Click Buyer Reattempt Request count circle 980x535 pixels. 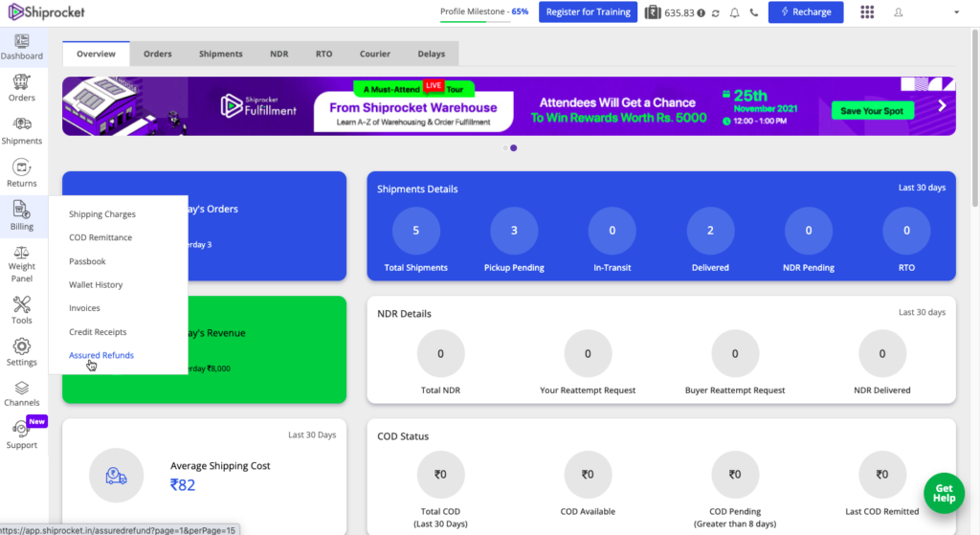(735, 354)
